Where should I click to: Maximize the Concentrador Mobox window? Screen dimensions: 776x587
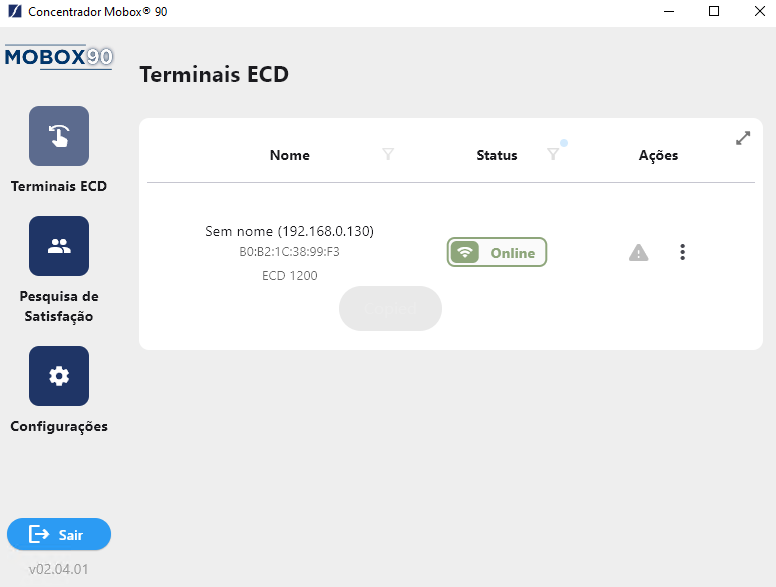(714, 11)
